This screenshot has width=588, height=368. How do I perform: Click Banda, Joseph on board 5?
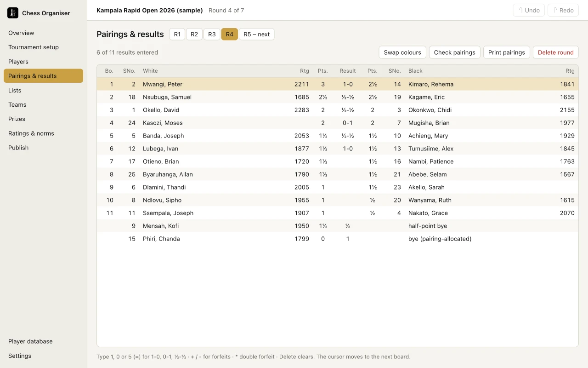(x=163, y=136)
